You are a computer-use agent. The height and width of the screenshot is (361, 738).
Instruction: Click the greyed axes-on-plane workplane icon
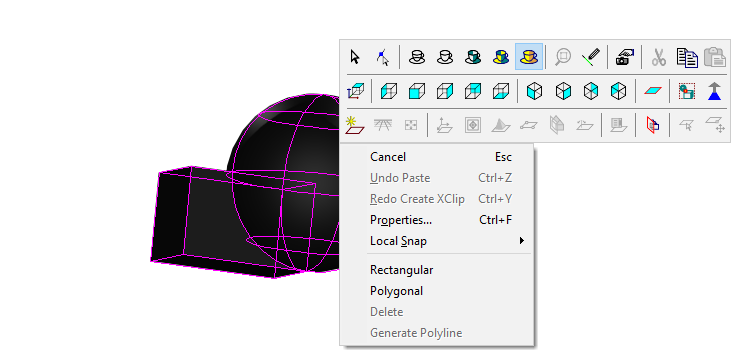pos(444,125)
